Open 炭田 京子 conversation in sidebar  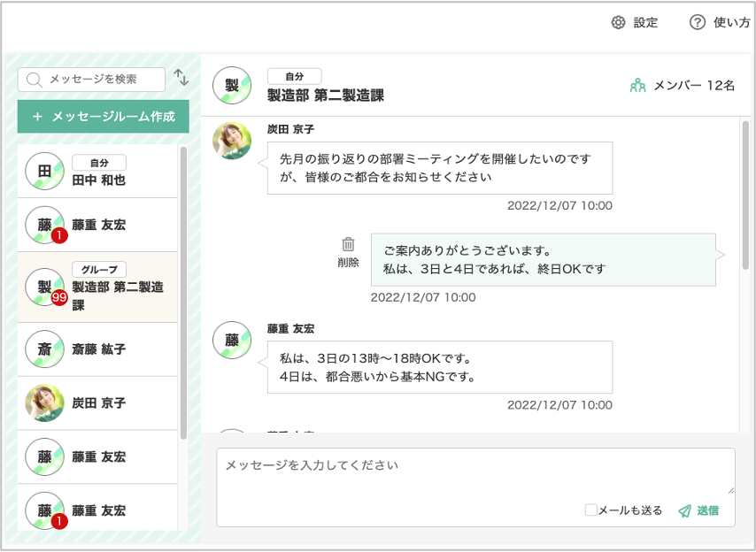[x=97, y=403]
